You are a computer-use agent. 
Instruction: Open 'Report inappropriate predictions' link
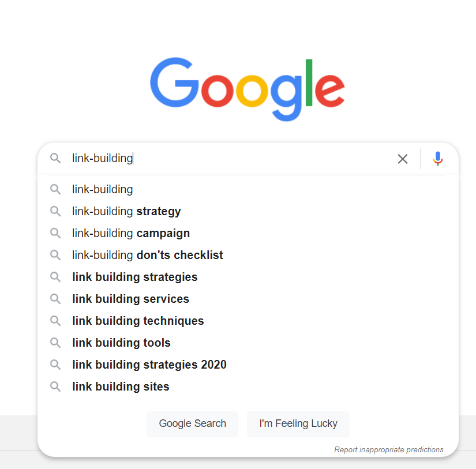click(389, 449)
